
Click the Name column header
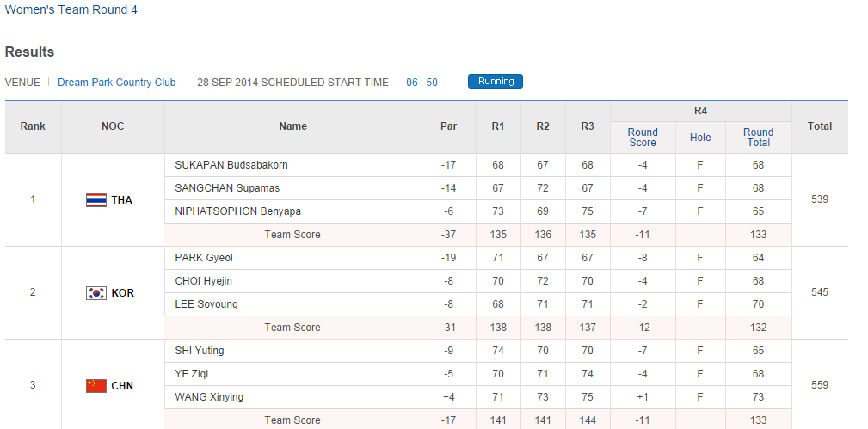click(292, 126)
